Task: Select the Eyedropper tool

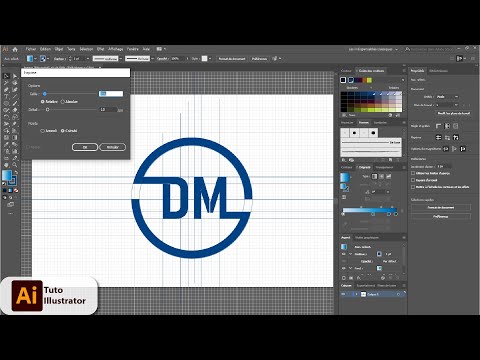Action: coord(6,144)
